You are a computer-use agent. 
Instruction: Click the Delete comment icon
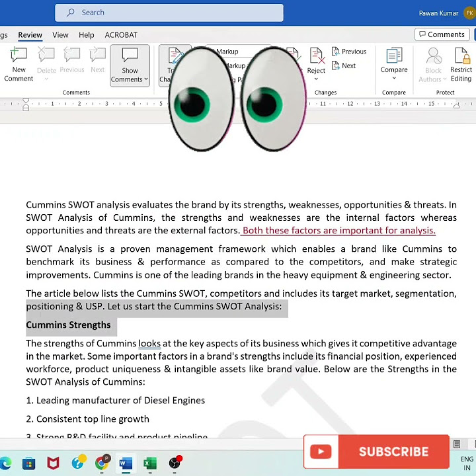click(46, 55)
